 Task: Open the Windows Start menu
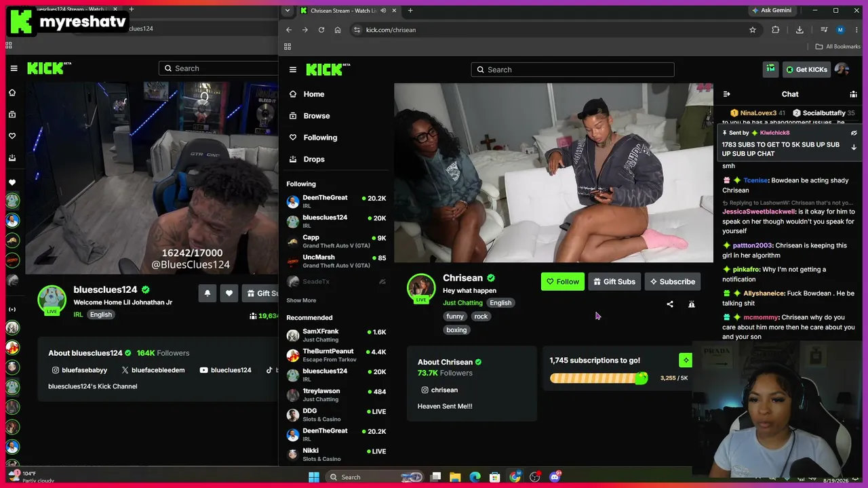(x=314, y=477)
